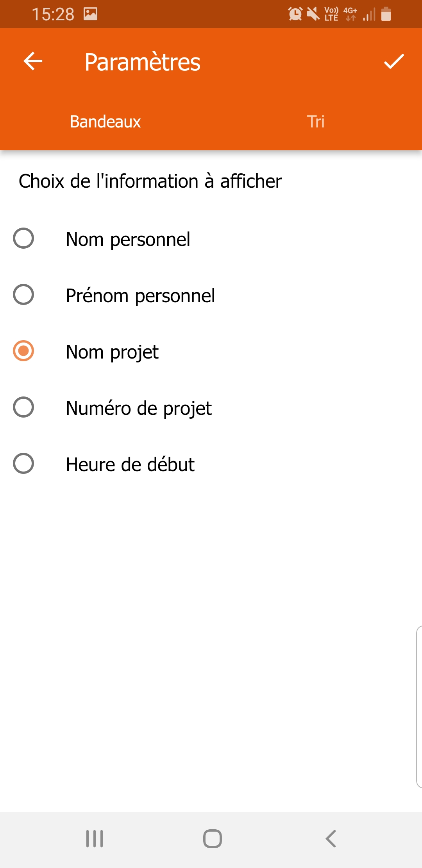Tap the Numéro de projet label
This screenshot has height=868, width=422.
[139, 408]
